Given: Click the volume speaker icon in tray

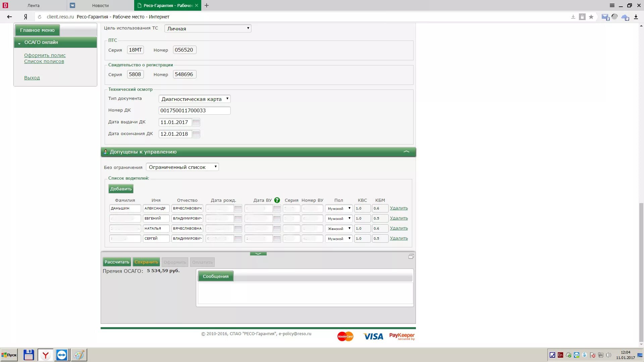Looking at the screenshot, I should [608, 355].
